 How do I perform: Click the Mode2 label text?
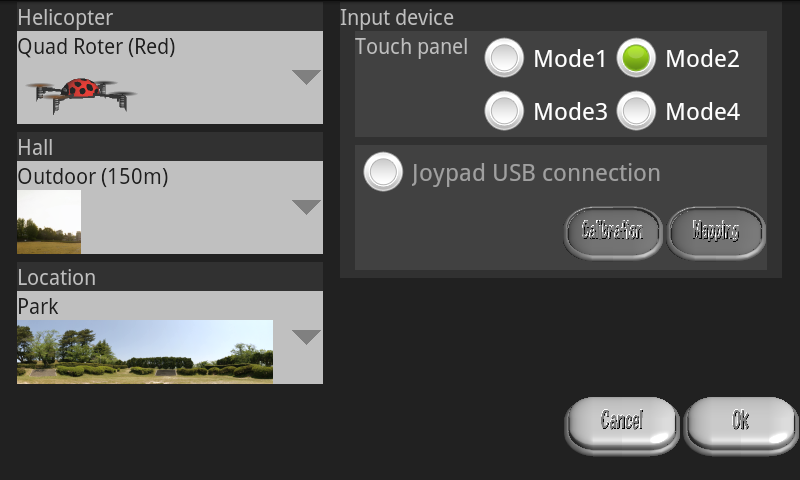point(702,59)
